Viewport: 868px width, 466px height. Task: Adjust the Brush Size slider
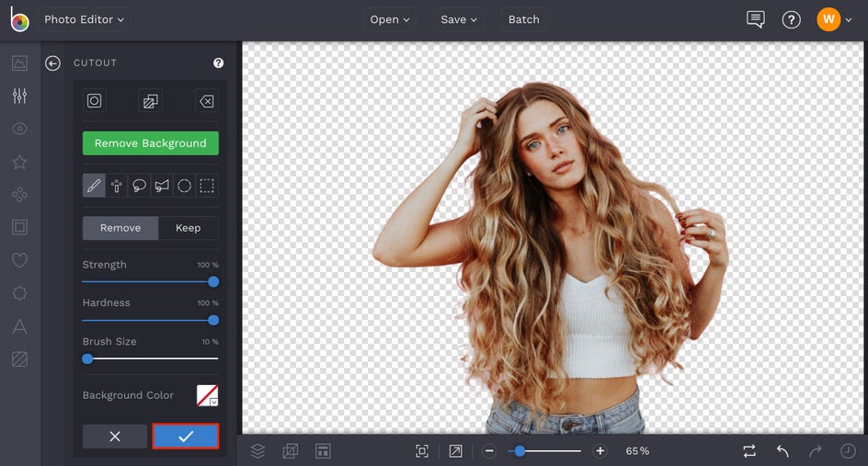point(151,358)
